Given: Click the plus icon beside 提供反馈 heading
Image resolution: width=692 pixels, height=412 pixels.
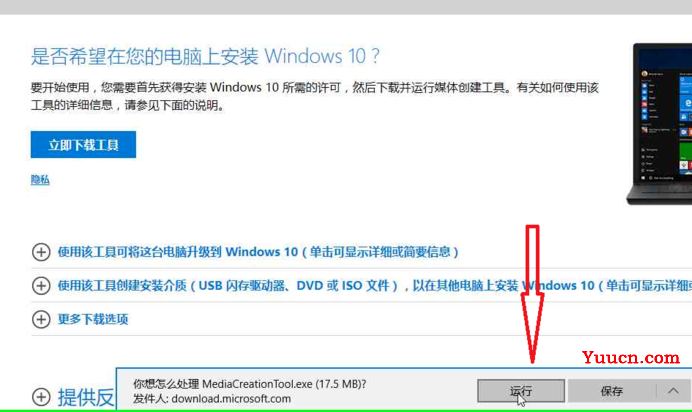Looking at the screenshot, I should coord(41,397).
